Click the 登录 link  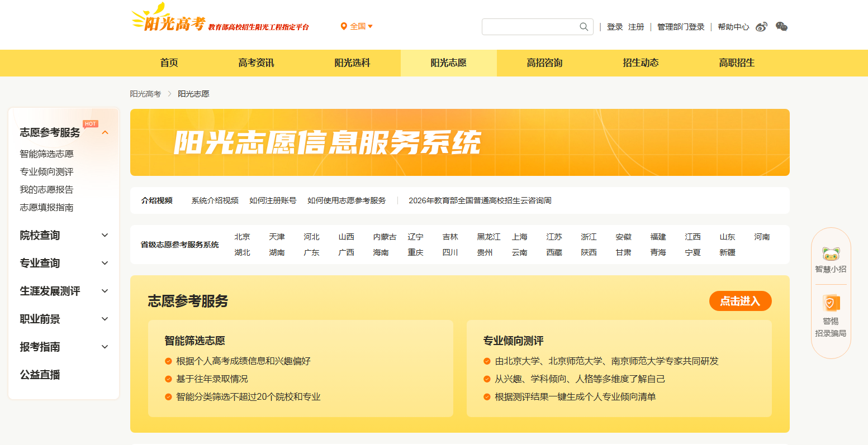pyautogui.click(x=615, y=27)
